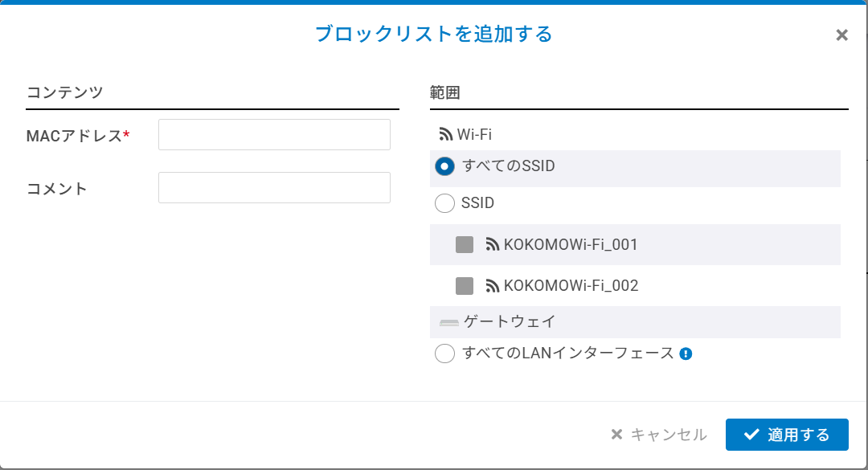The height and width of the screenshot is (470, 868).
Task: Select the すべてのLANインターフェース radio button
Action: 444,354
